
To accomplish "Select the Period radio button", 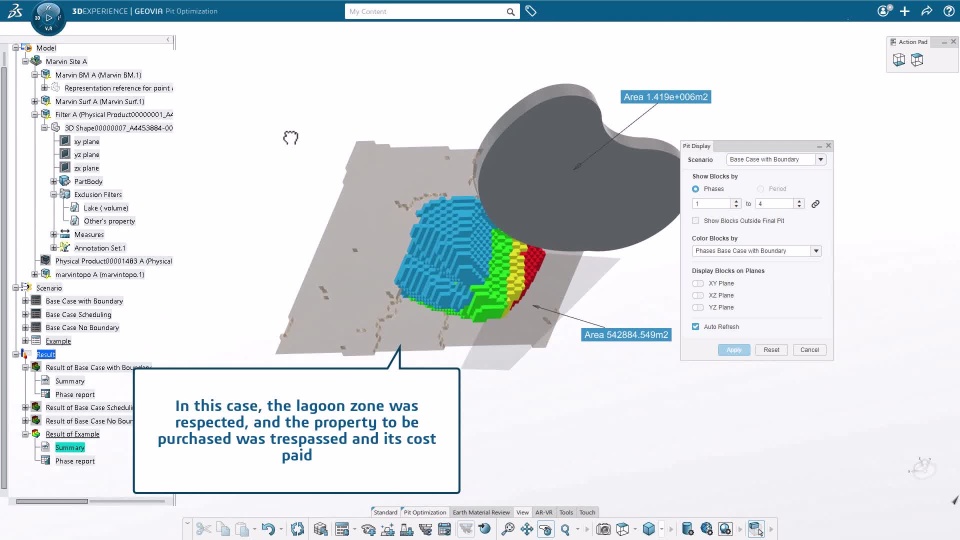I will point(760,189).
